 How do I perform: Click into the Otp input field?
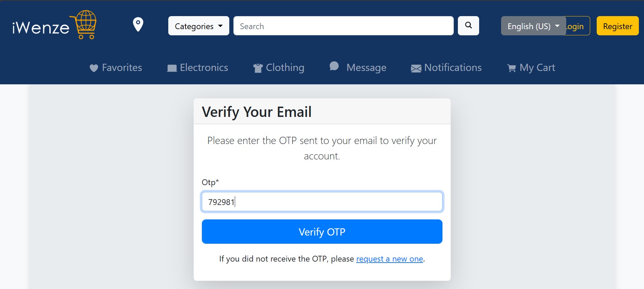click(x=322, y=202)
